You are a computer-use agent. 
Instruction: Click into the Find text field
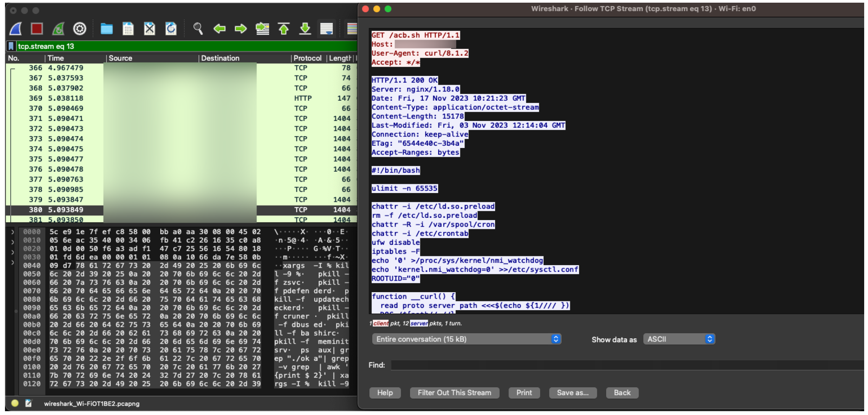626,365
